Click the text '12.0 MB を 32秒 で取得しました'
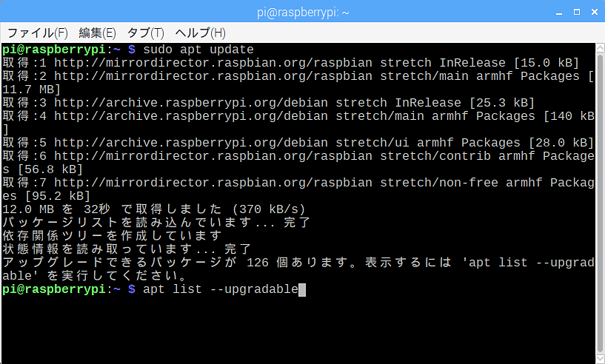 112,209
